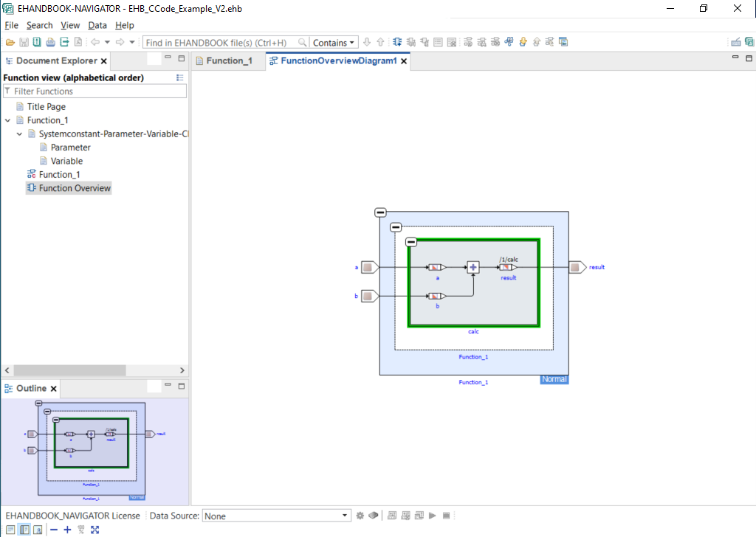756x537 pixels.
Task: Click the Filter Functions input field
Action: coord(96,91)
